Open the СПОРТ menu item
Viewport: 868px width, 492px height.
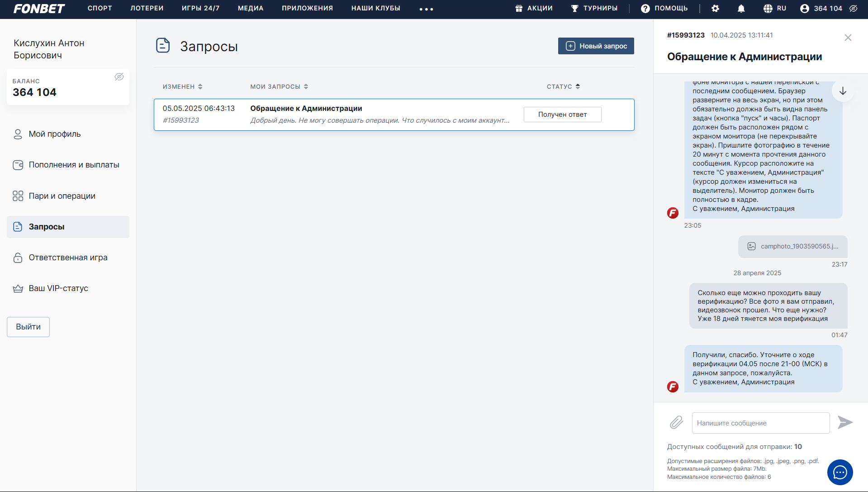coord(100,9)
